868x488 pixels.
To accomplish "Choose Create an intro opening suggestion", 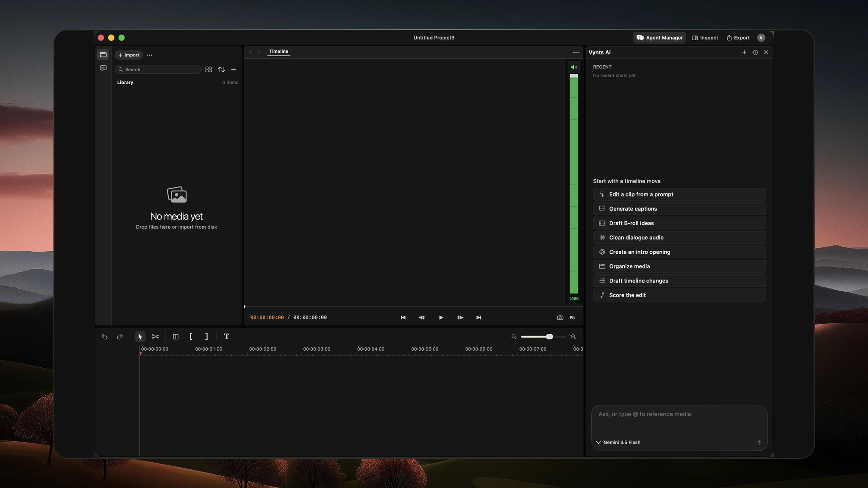I will [x=679, y=252].
